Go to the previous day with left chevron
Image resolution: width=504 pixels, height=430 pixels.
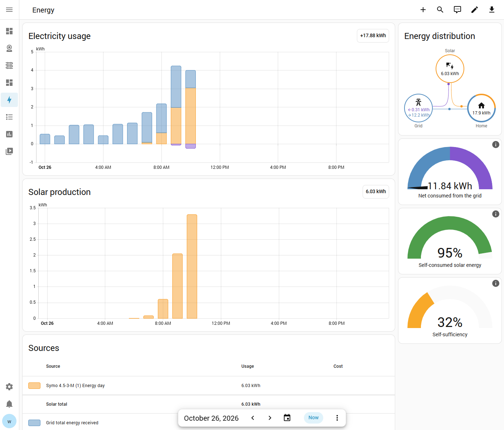click(x=253, y=418)
